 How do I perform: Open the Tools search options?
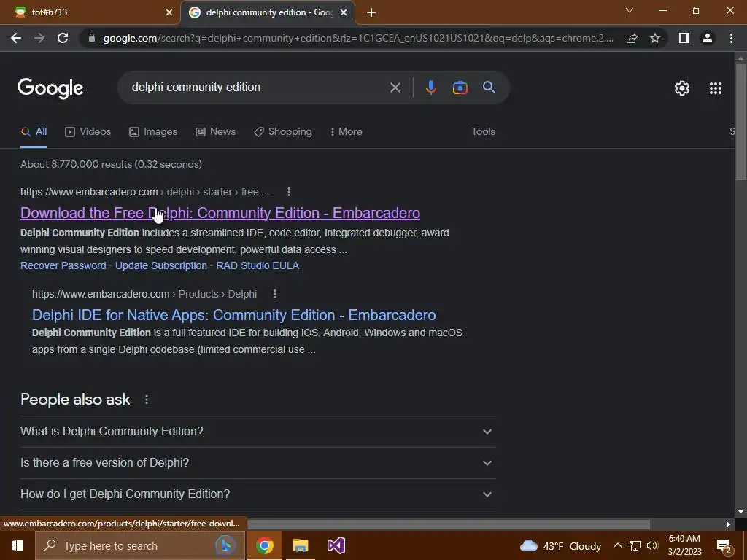[483, 132]
